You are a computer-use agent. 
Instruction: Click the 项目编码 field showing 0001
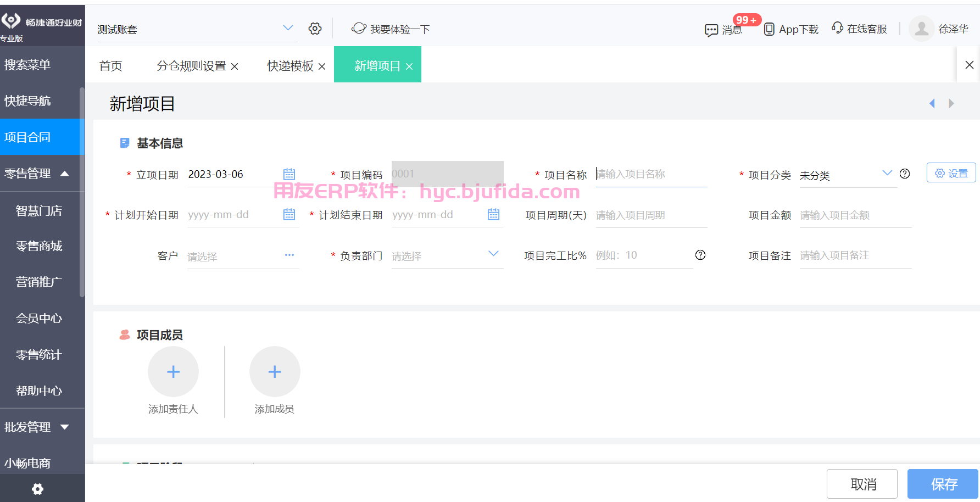point(448,174)
